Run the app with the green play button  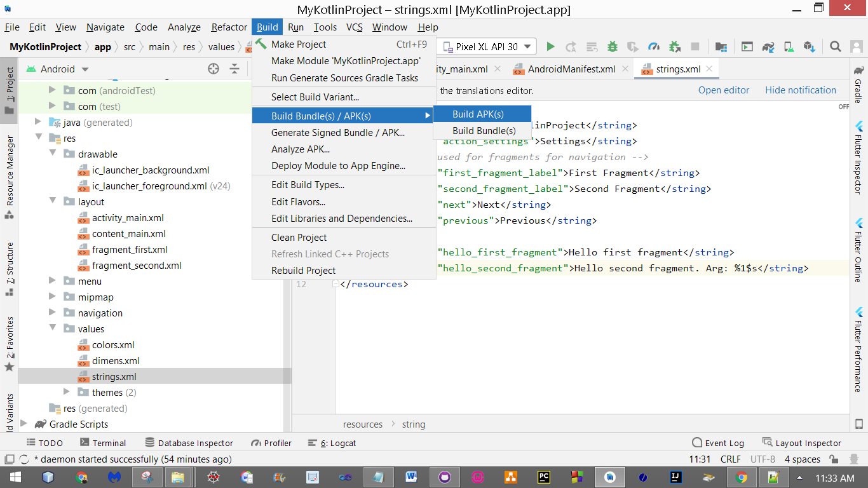551,47
